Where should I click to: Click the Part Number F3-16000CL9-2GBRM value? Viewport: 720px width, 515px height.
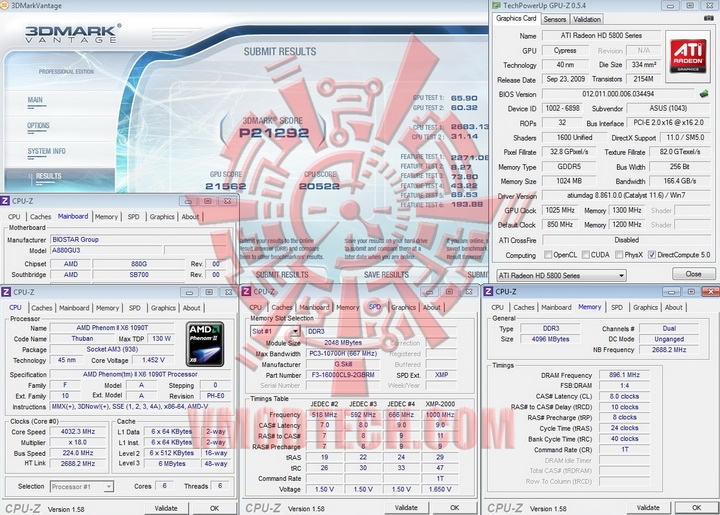pyautogui.click(x=343, y=375)
